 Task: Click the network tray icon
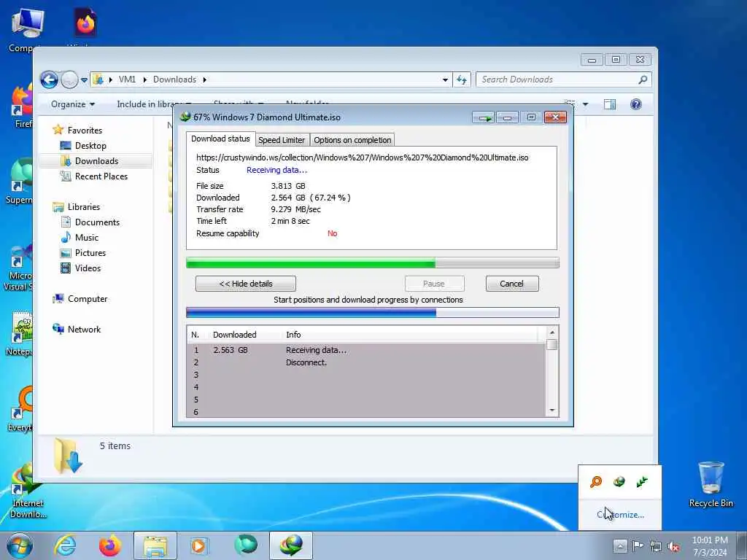coord(656,547)
